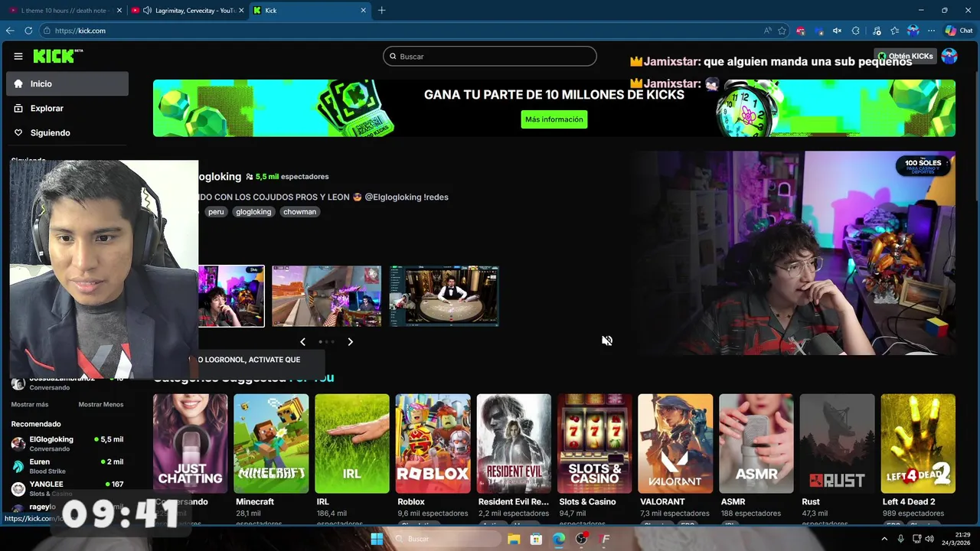This screenshot has width=980, height=551.
Task: Show hidden system tray icons
Action: (x=884, y=539)
